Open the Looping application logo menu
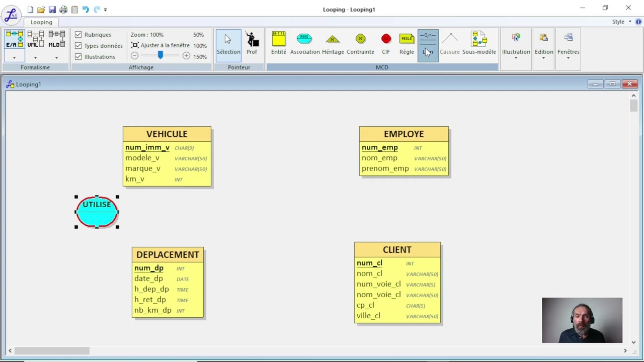This screenshot has height=362, width=644. point(11,15)
